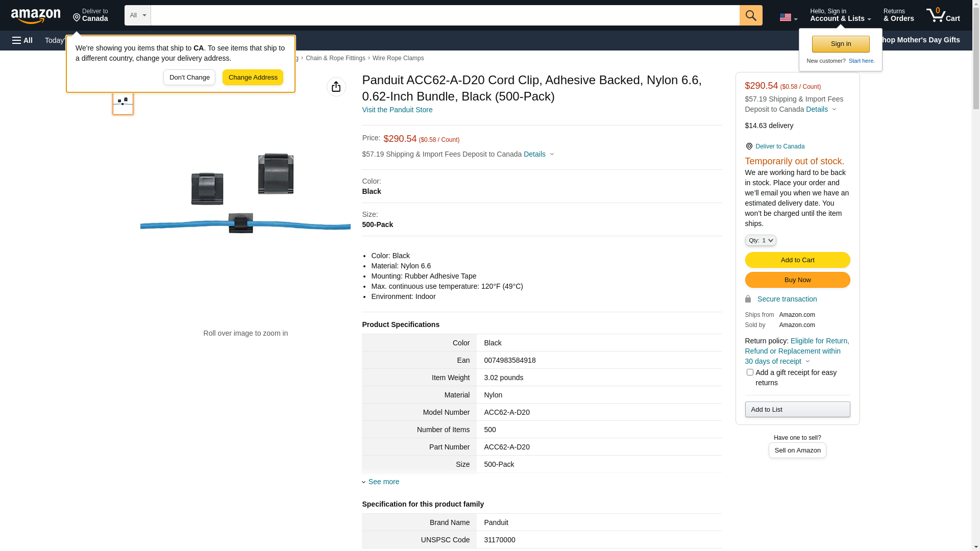Open the Qty quantity dropdown
980x551 pixels.
760,240
